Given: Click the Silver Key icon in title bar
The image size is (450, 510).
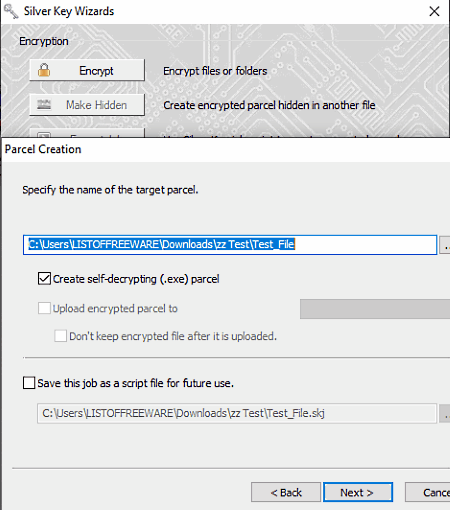Looking at the screenshot, I should click(11, 11).
